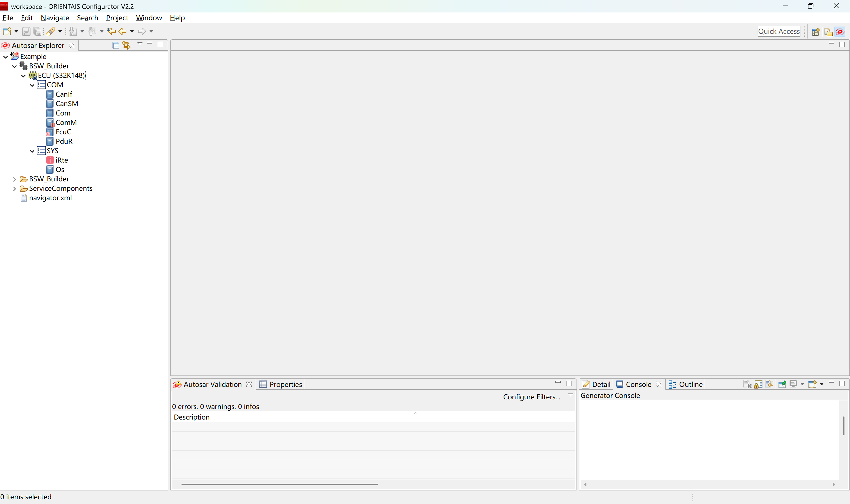Click Link with Editor double-arrow icon
Screen dimensions: 850x504
tap(126, 45)
